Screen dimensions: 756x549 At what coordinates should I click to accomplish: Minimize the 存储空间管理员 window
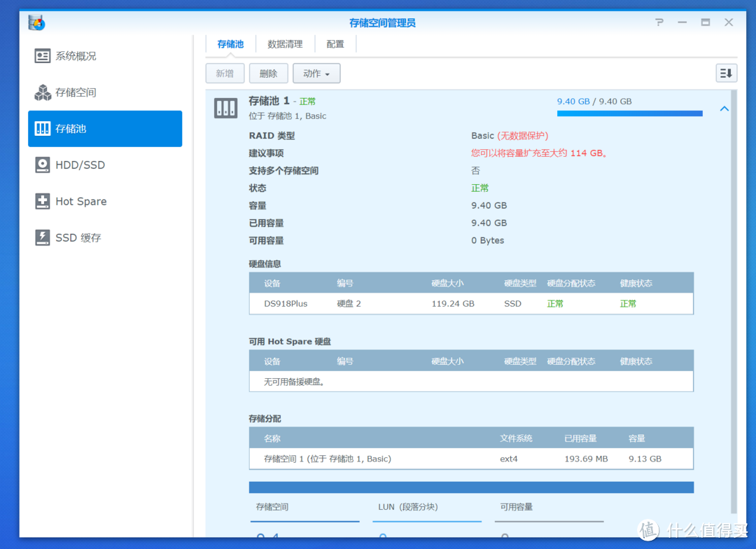(x=682, y=22)
